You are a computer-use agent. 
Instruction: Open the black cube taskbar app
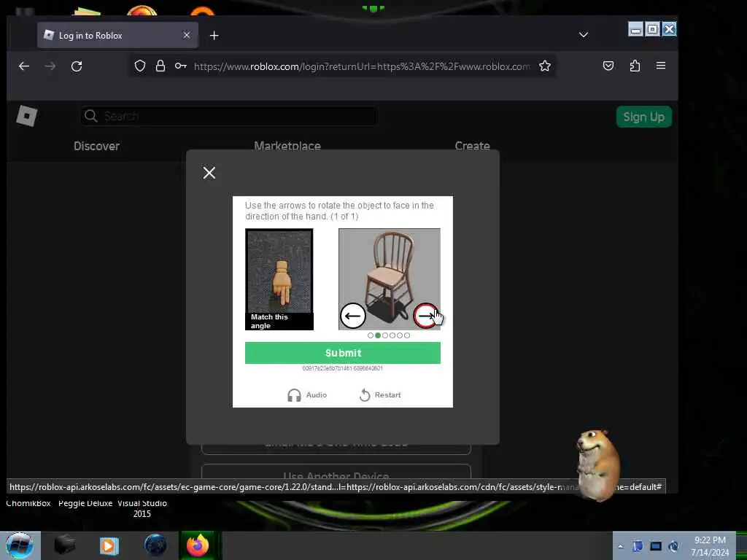click(x=65, y=545)
